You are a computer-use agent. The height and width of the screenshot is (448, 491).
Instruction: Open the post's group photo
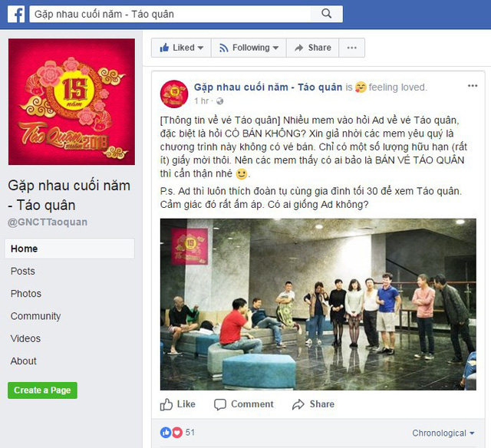click(x=318, y=305)
